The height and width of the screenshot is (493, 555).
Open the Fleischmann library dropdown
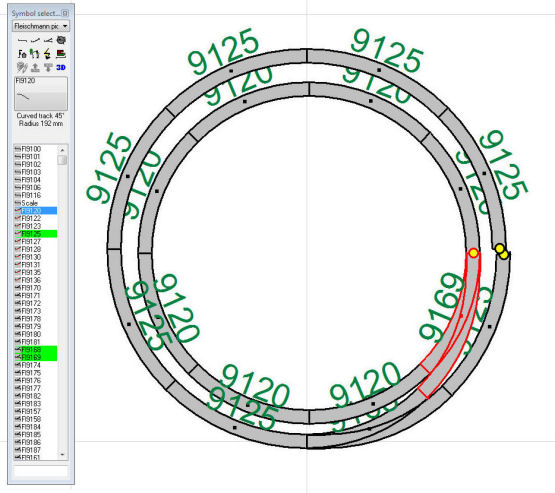[x=41, y=26]
